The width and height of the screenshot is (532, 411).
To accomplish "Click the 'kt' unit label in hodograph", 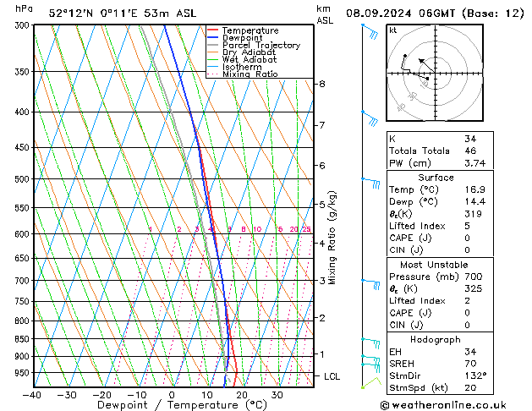I will pyautogui.click(x=393, y=30).
